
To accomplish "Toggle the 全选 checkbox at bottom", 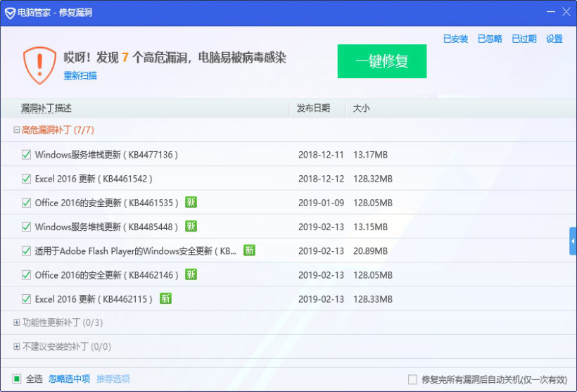I will (x=17, y=379).
